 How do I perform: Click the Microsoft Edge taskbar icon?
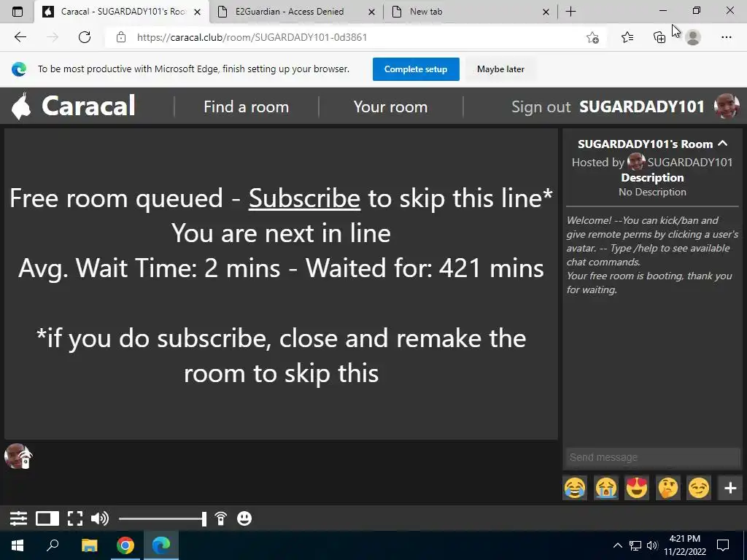[161, 545]
